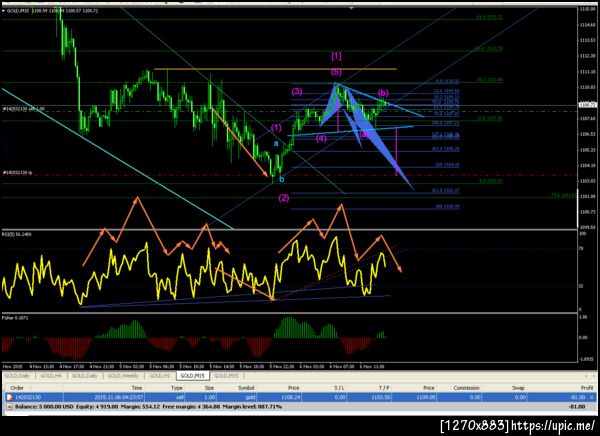Screen dimensions: 600x436
Task: Click the balance row icon
Action: [x=9, y=407]
